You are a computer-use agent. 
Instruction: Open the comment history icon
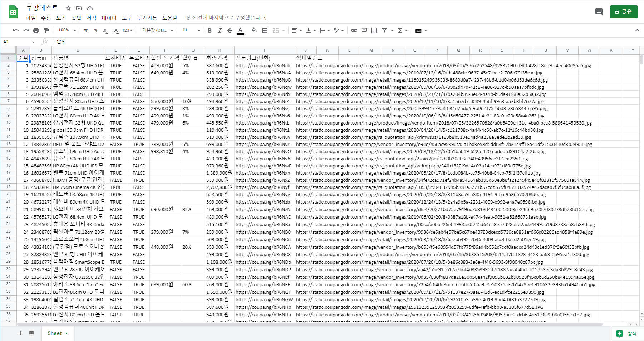tap(599, 12)
